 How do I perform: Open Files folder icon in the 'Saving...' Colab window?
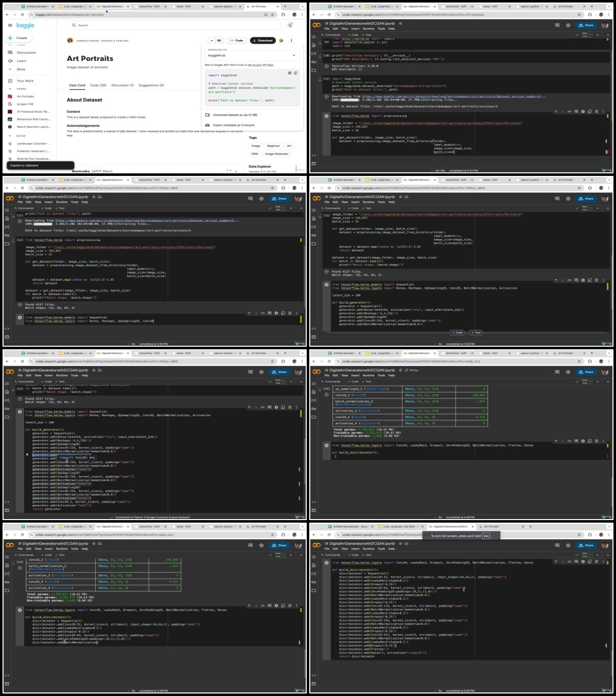coord(314,417)
